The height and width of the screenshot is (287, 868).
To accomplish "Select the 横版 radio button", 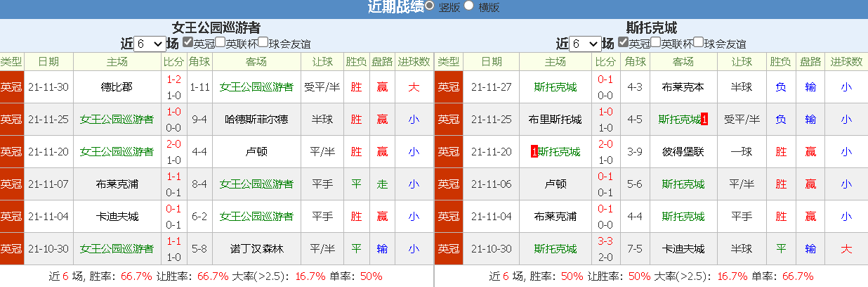I will pyautogui.click(x=469, y=6).
